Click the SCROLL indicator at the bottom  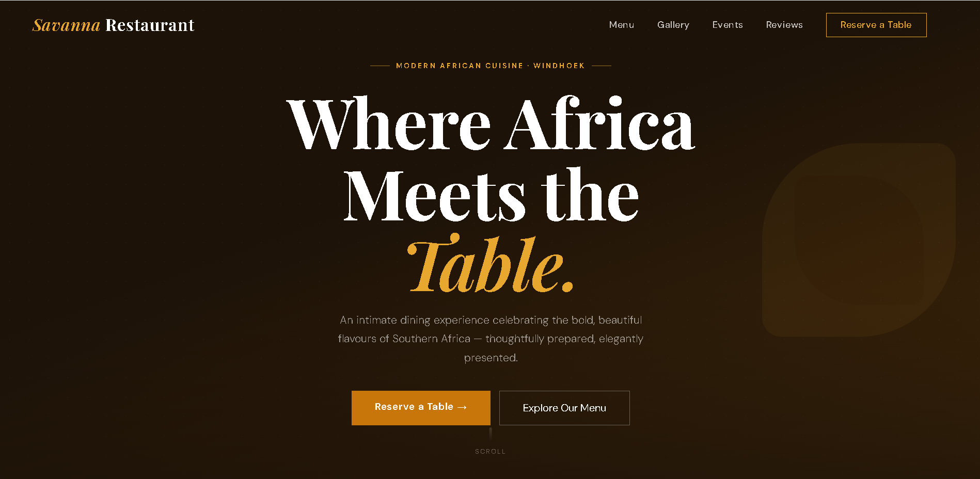coord(491,451)
